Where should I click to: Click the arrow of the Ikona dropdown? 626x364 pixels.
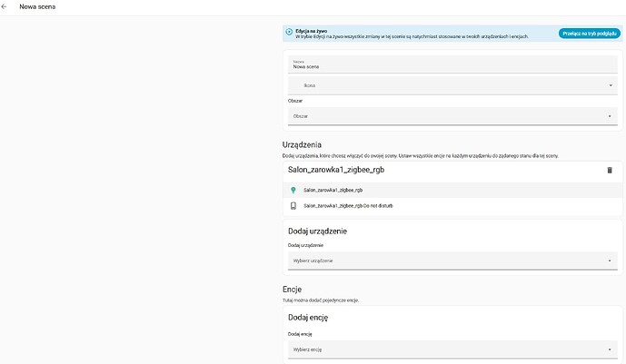(610, 85)
